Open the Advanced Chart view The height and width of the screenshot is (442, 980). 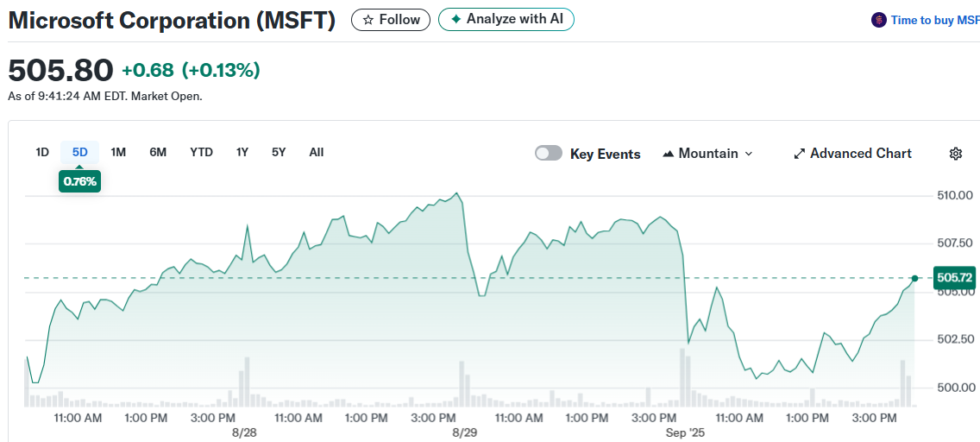(x=852, y=154)
